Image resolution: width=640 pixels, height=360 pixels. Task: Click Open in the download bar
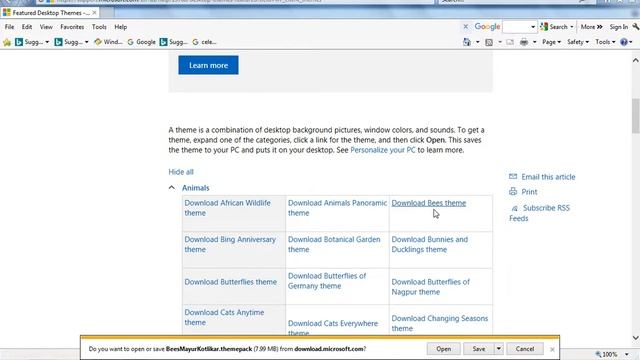[x=443, y=349]
